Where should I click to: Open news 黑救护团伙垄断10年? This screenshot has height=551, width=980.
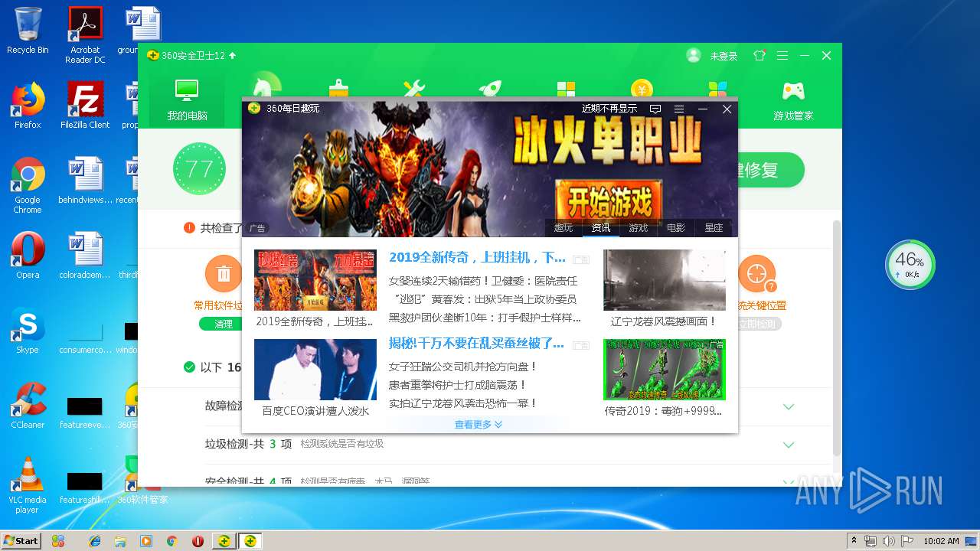point(485,318)
